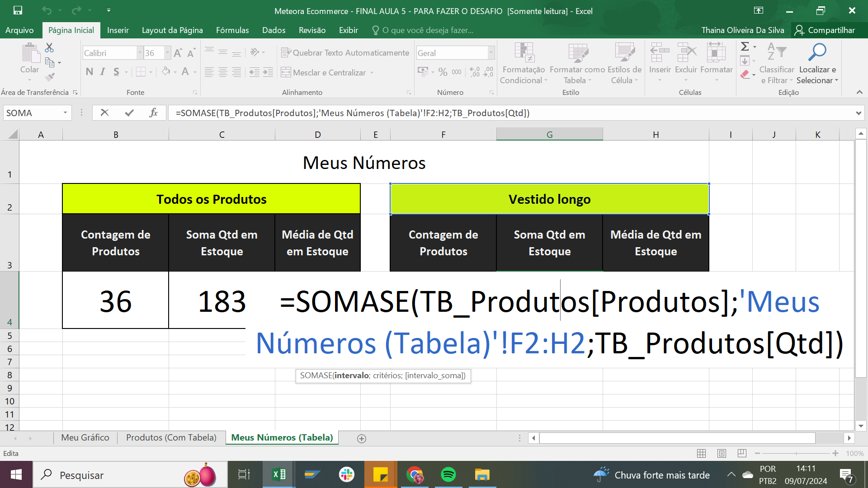
Task: Toggle Quebrar Texto Automaticamente
Action: coord(345,53)
